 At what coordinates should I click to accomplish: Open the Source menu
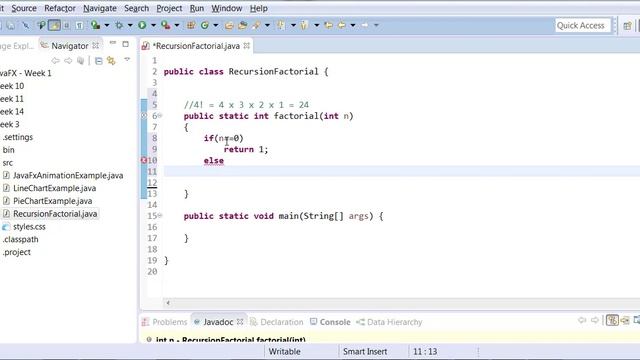click(x=24, y=8)
